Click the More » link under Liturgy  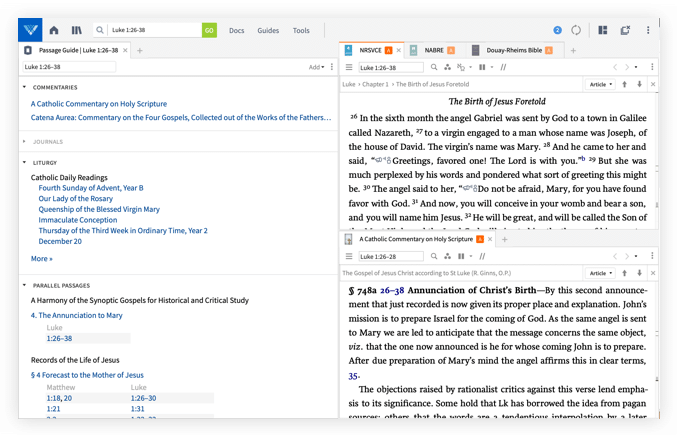[x=41, y=259]
